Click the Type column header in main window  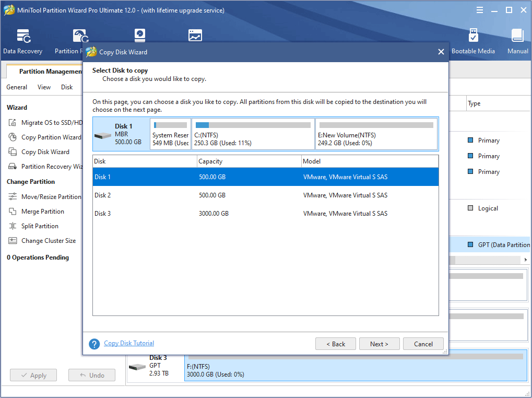coord(498,103)
